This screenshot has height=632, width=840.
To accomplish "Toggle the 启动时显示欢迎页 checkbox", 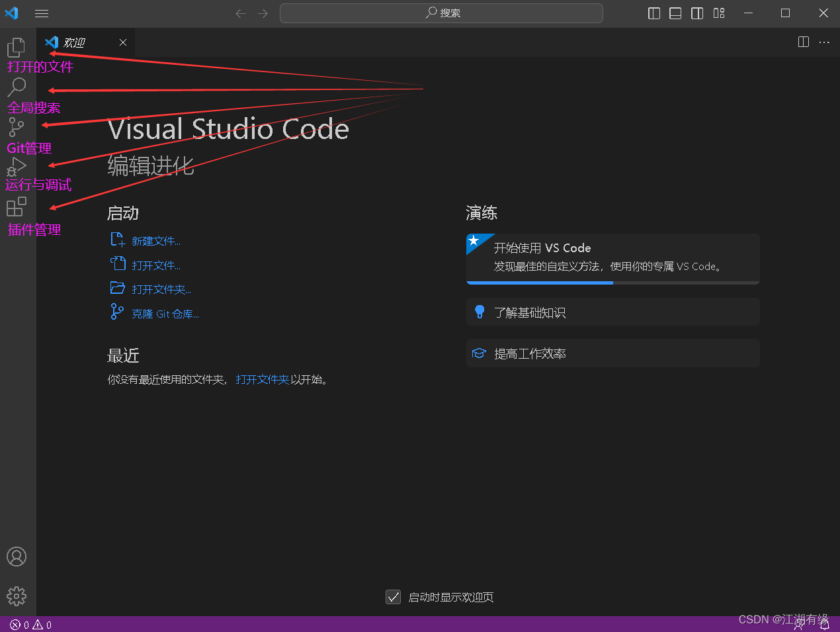I will click(x=394, y=597).
